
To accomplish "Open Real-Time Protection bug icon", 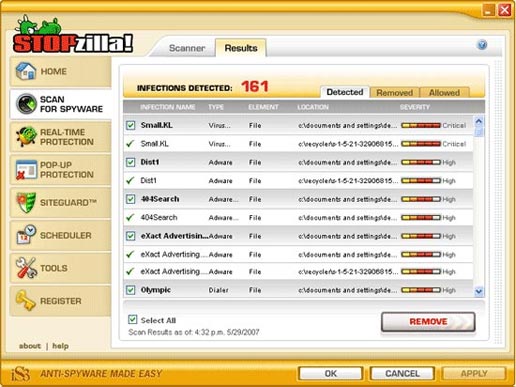I will [26, 137].
